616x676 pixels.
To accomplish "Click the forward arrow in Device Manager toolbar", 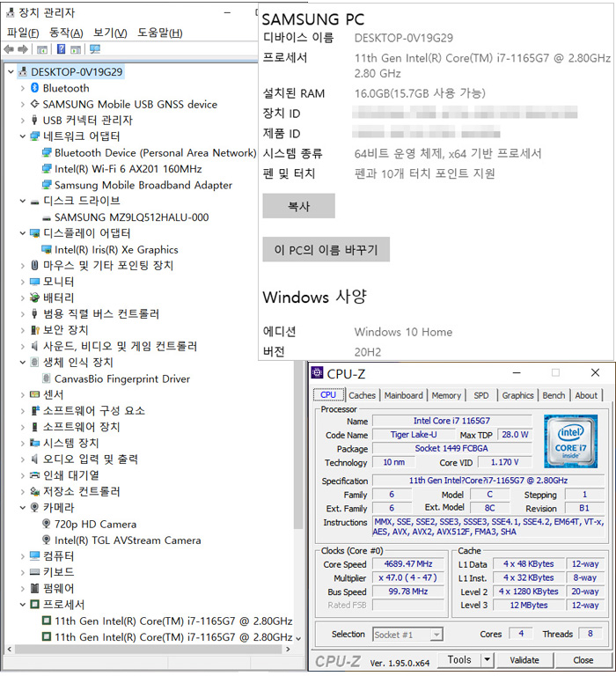I will click(23, 49).
